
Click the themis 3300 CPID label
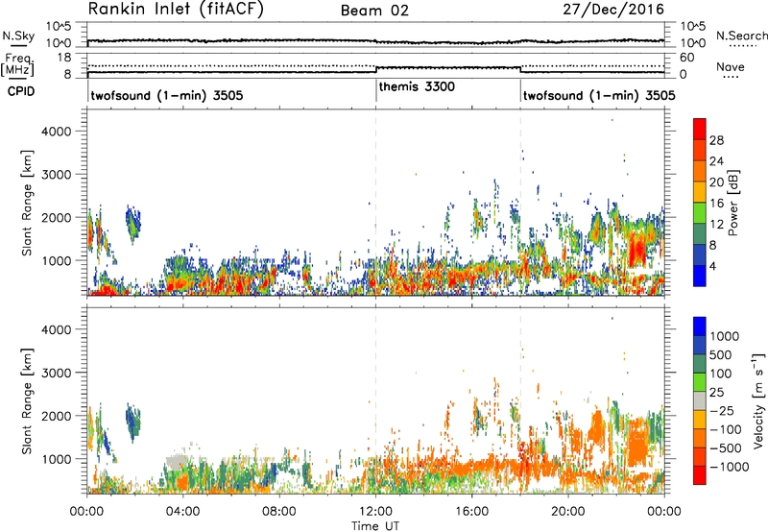coord(417,86)
